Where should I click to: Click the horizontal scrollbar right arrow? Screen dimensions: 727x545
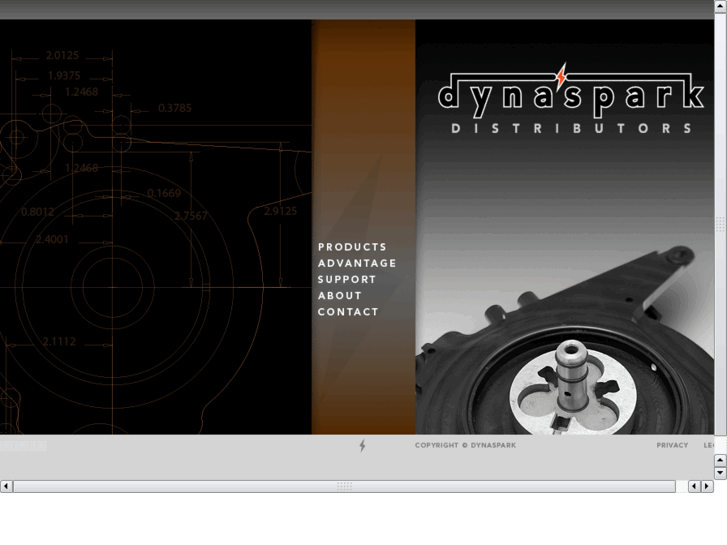tap(708, 486)
